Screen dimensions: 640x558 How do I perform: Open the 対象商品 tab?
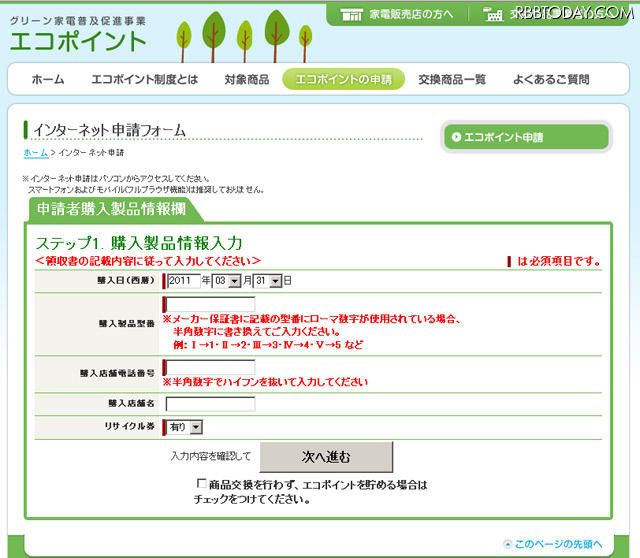point(247,79)
